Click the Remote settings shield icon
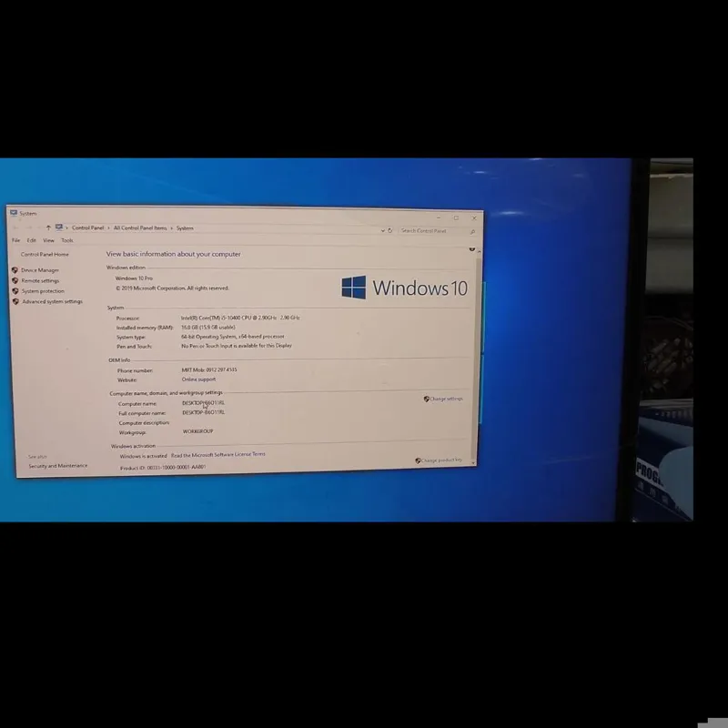Image resolution: width=728 pixels, height=728 pixels. pos(15,280)
